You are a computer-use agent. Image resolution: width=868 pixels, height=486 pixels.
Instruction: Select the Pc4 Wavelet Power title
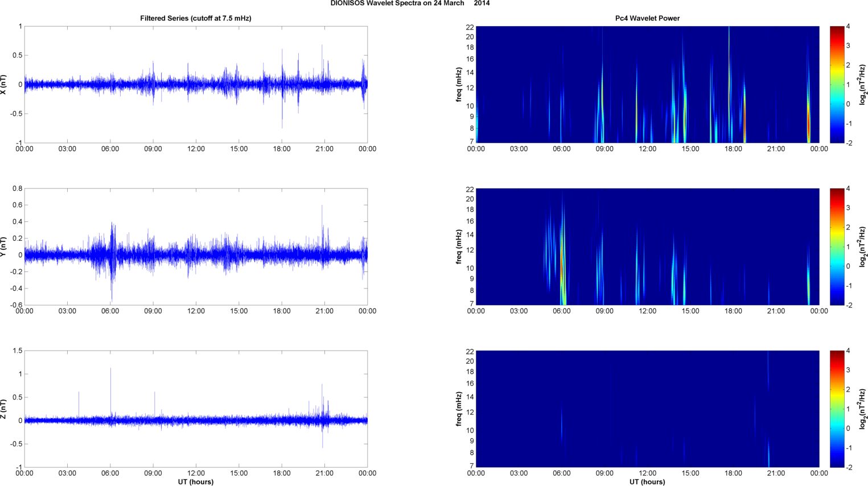647,18
